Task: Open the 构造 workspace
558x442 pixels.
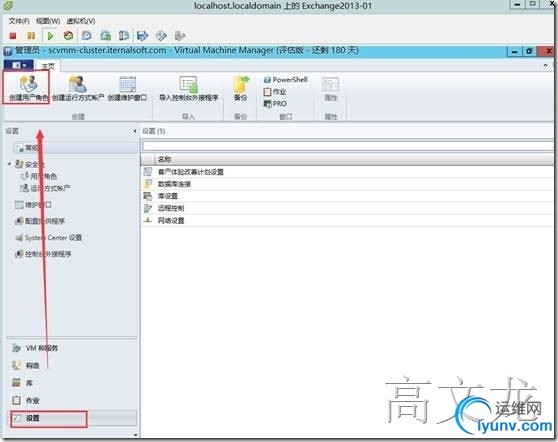Action: pyautogui.click(x=72, y=365)
